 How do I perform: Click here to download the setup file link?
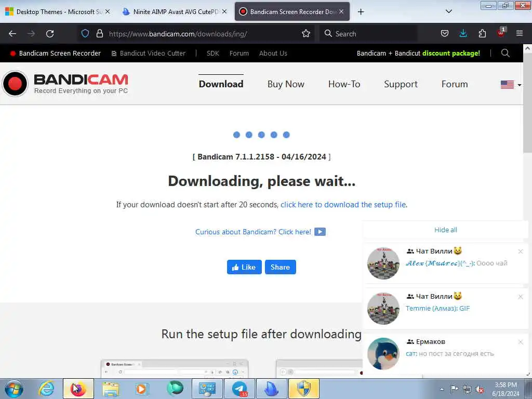click(x=344, y=205)
